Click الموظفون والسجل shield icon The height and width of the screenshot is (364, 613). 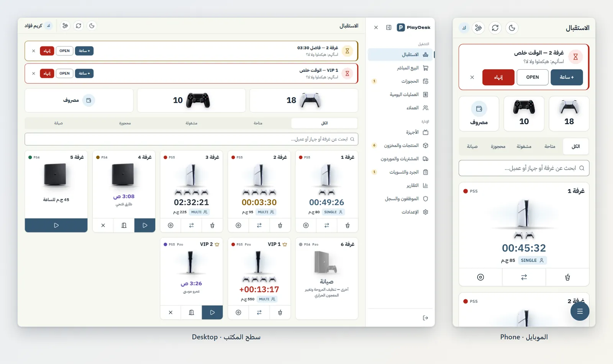click(425, 199)
